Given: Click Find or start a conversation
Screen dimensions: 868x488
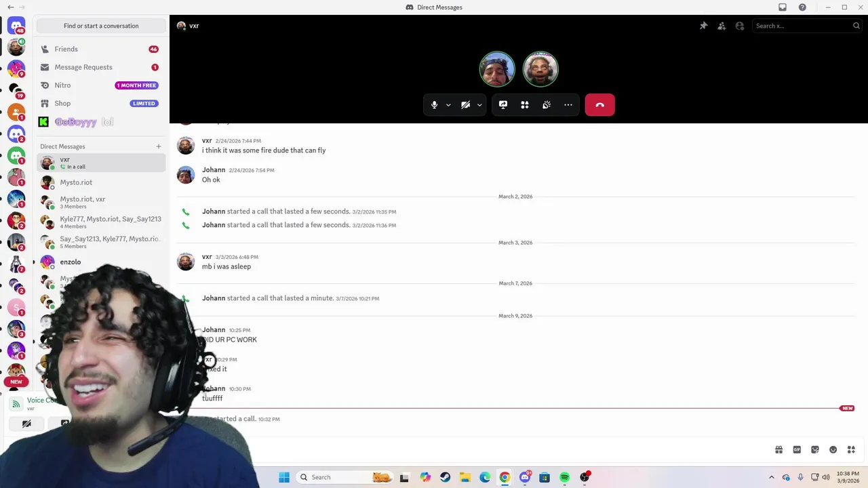Looking at the screenshot, I should click(x=101, y=26).
